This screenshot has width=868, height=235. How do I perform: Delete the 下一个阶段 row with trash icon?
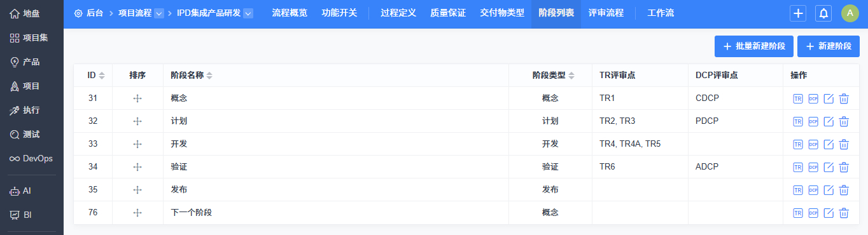pyautogui.click(x=844, y=213)
